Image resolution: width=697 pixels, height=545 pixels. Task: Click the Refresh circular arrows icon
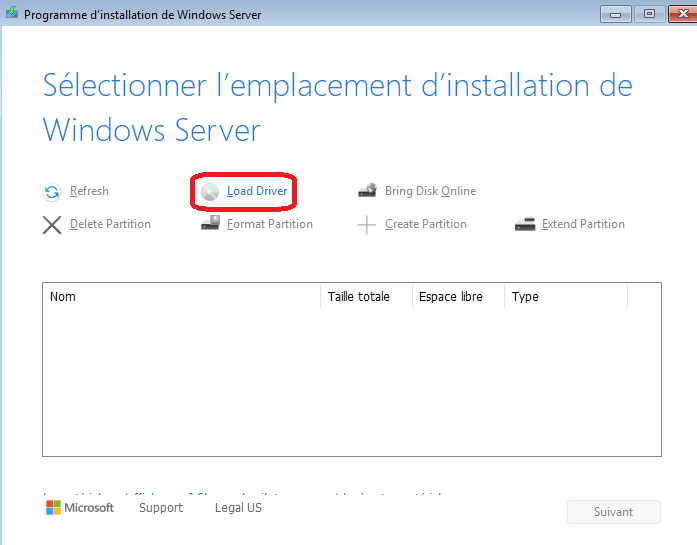[52, 192]
